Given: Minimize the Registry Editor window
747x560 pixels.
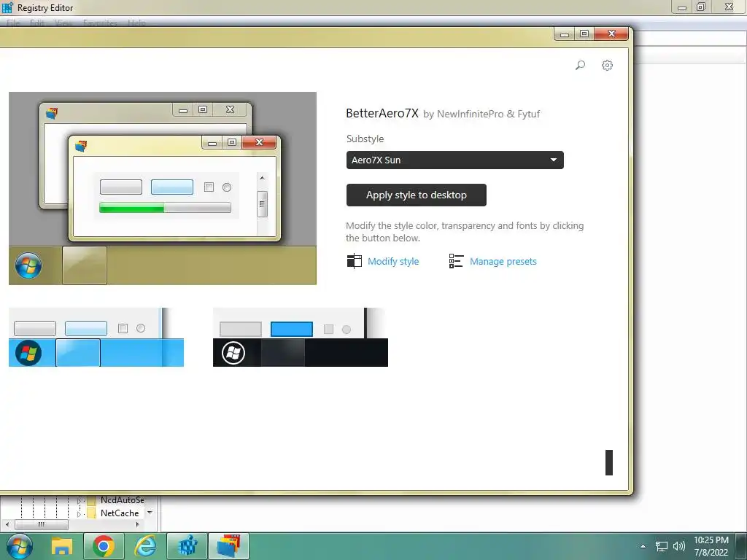Looking at the screenshot, I should [x=682, y=7].
